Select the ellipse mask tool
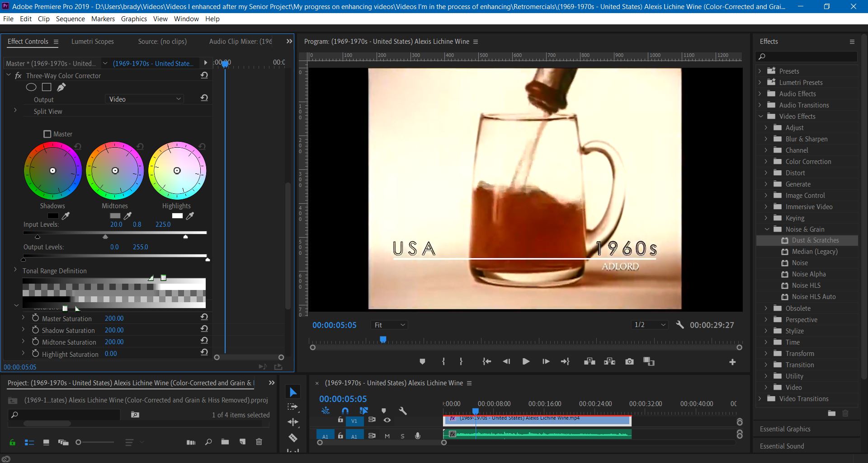Viewport: 868px width, 463px height. tap(31, 87)
